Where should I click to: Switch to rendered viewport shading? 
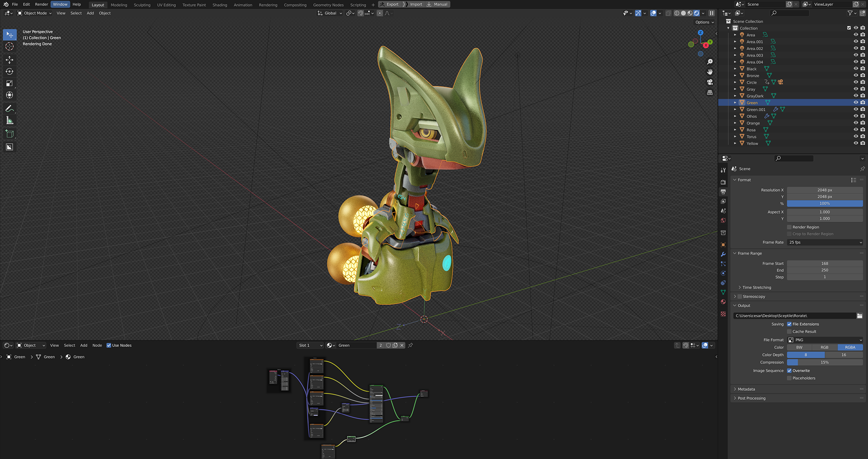point(697,13)
